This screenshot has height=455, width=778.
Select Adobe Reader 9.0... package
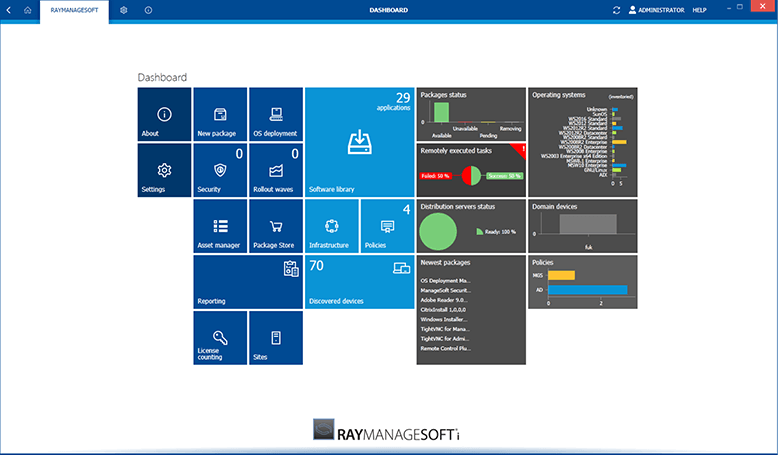click(x=444, y=300)
